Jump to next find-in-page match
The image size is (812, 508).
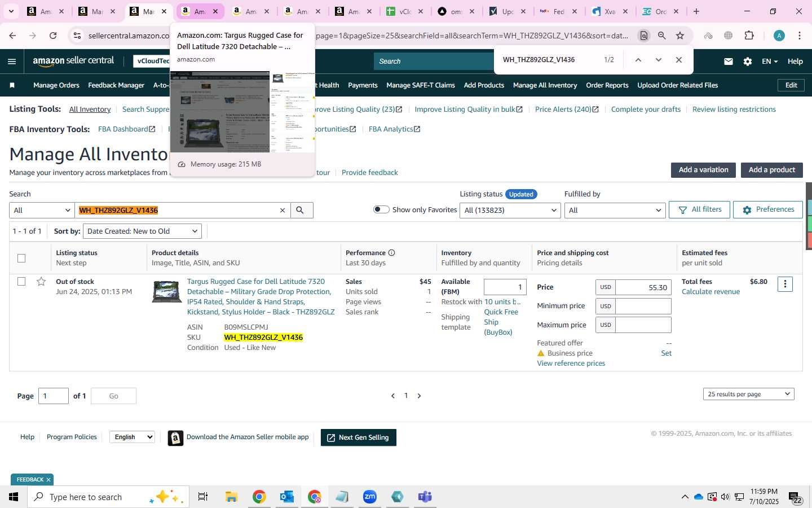click(658, 60)
